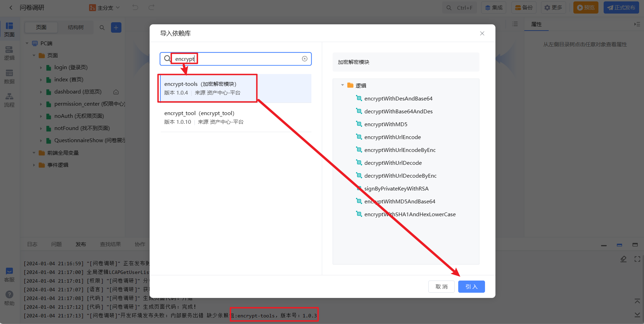Minimize the bottom log panel
The height and width of the screenshot is (324, 644).
(x=604, y=245)
